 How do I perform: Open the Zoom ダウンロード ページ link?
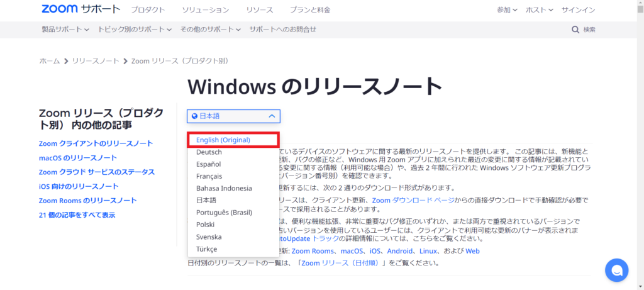coord(417,201)
